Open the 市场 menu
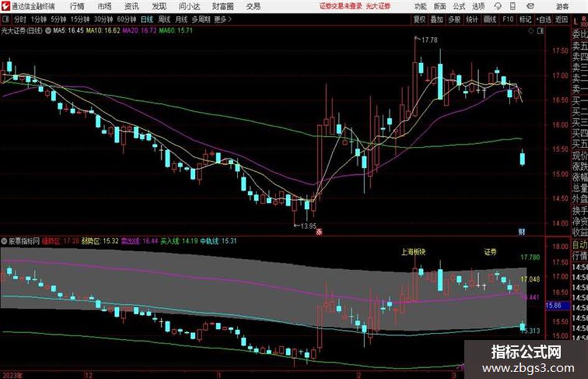This screenshot has height=379, width=588. click(105, 6)
